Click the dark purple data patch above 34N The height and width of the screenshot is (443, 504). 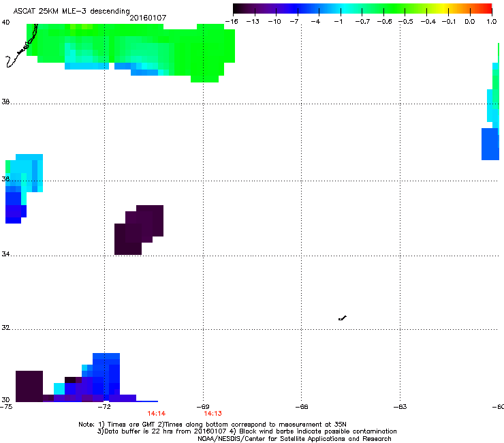[x=139, y=230]
